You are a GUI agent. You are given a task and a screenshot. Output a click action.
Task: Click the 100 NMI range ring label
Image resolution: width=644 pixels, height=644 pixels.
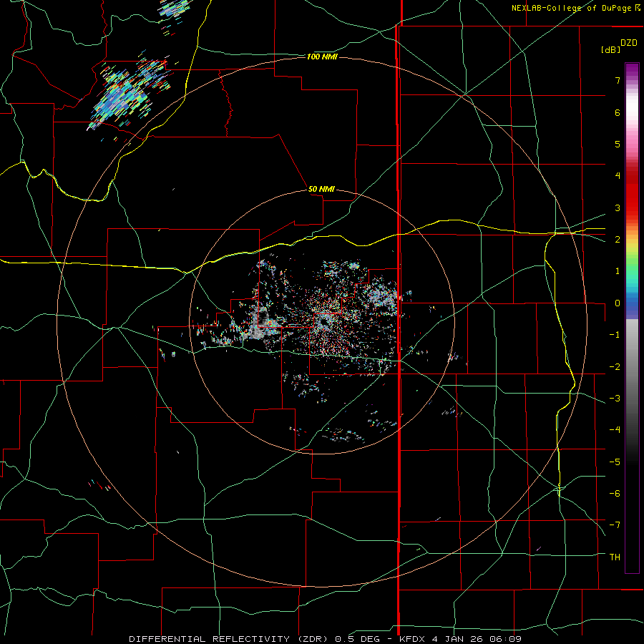pos(322,57)
